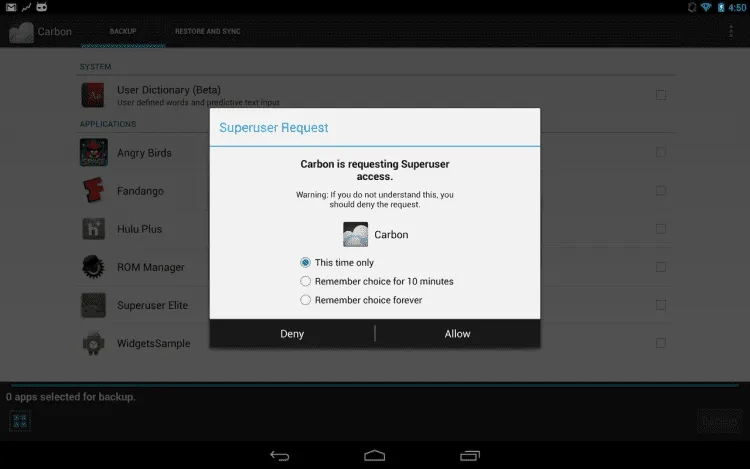The image size is (750, 469).
Task: Allow Carbon superuser access
Action: click(457, 334)
